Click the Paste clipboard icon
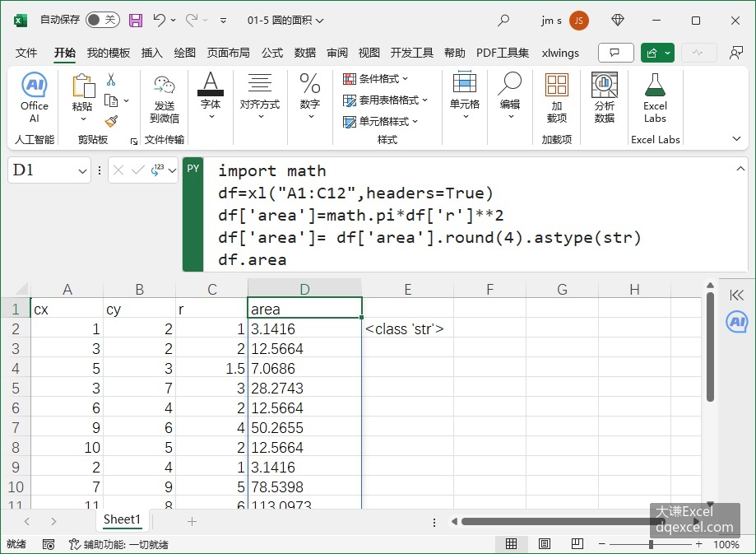The image size is (756, 554). tap(83, 86)
